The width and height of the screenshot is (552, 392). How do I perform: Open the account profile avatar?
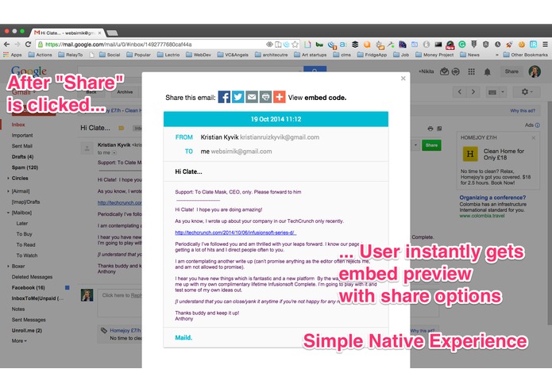tap(535, 71)
